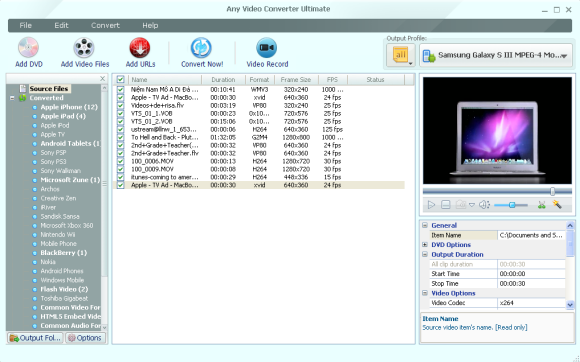
Task: Open the Video Record camera icon
Action: [x=266, y=48]
